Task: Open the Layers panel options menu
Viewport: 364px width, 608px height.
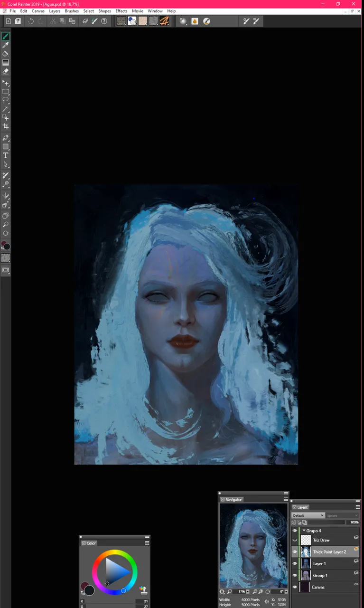Action: click(x=357, y=507)
